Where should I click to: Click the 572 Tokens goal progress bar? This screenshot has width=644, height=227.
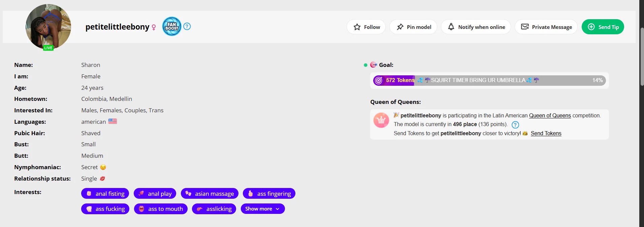[489, 80]
